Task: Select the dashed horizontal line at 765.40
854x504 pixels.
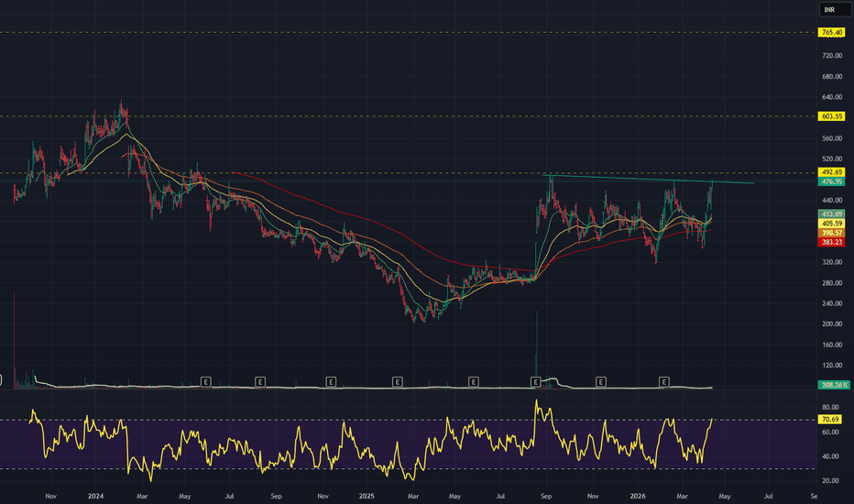Action: coord(412,33)
